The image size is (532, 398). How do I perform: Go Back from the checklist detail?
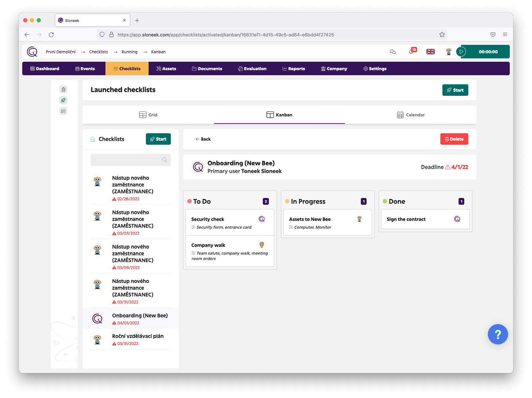pos(203,139)
